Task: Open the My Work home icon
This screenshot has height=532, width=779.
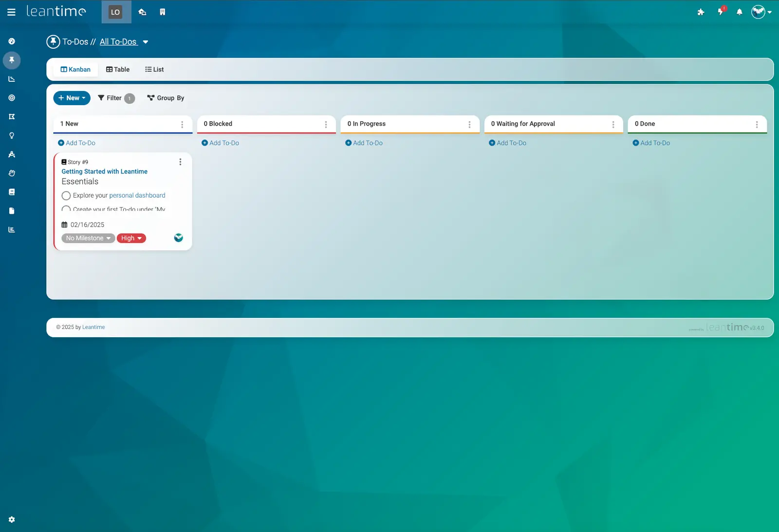Action: click(x=142, y=12)
